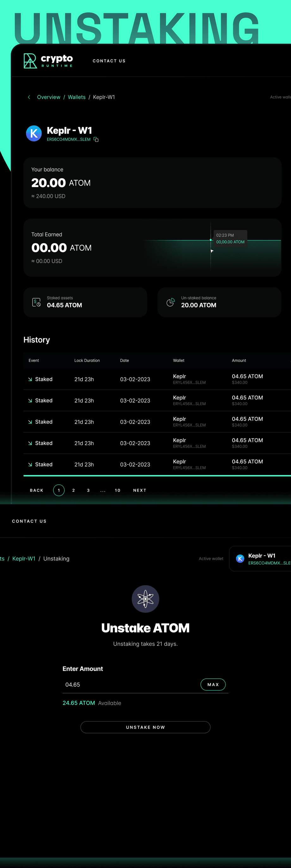Go to the Overview breadcrumb
Image resolution: width=291 pixels, height=868 pixels.
[x=48, y=97]
